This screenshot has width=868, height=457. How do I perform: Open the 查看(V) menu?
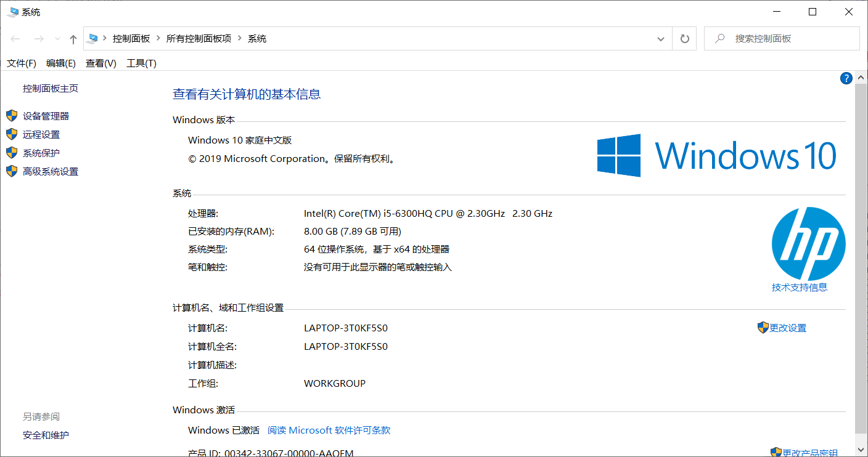click(101, 63)
